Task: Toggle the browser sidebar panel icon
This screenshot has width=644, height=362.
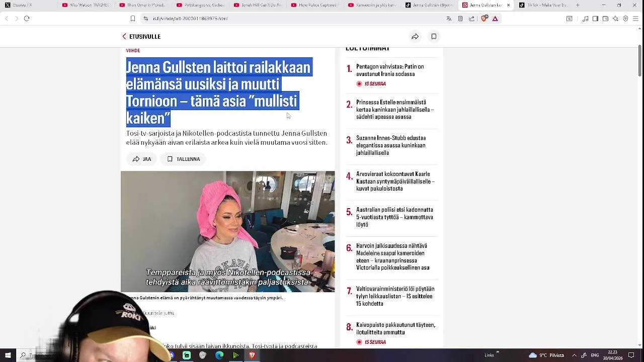Action: click(x=595, y=19)
